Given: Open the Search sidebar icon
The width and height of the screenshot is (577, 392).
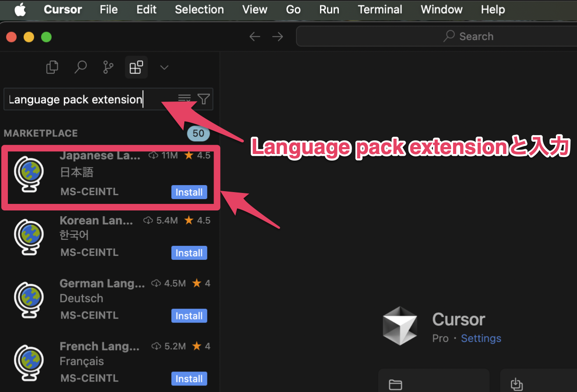Looking at the screenshot, I should 81,67.
